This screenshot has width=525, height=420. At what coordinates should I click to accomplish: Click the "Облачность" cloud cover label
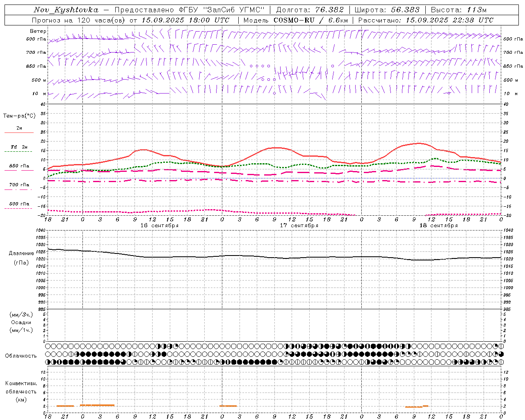[x=21, y=356]
